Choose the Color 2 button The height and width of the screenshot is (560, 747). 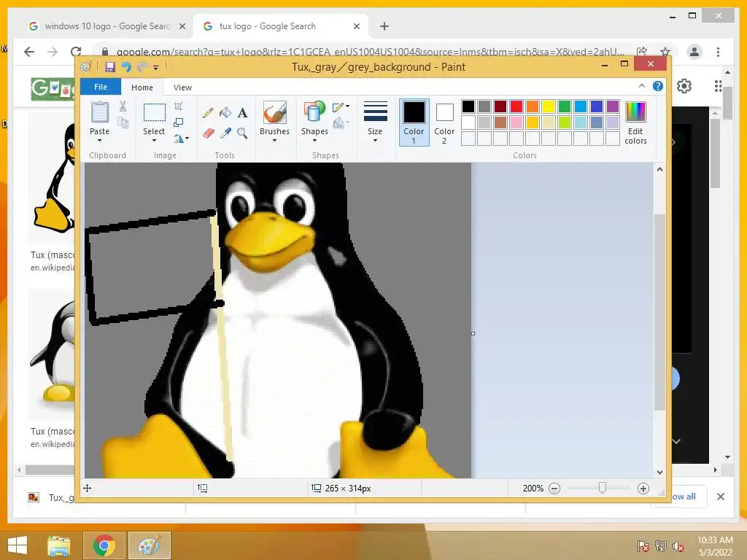tap(444, 122)
